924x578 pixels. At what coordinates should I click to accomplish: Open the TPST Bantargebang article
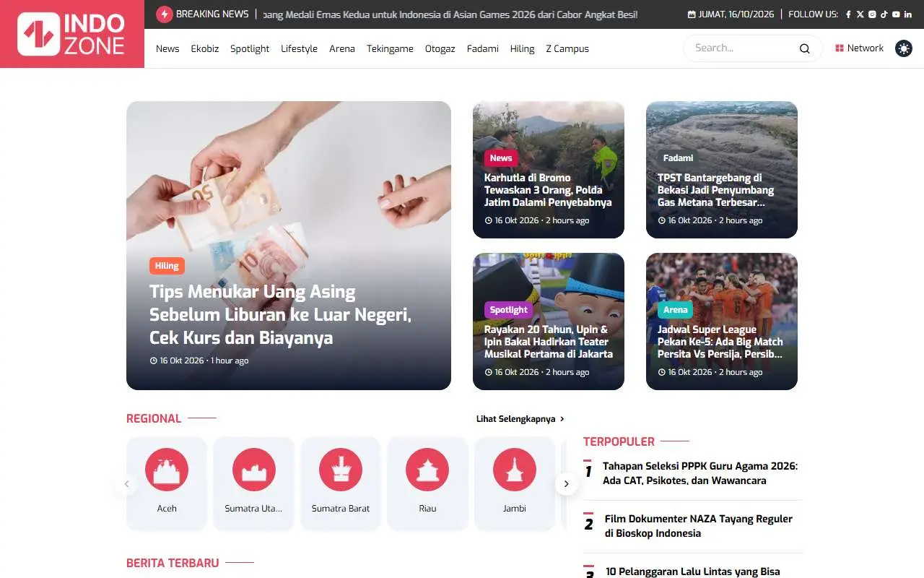point(716,190)
